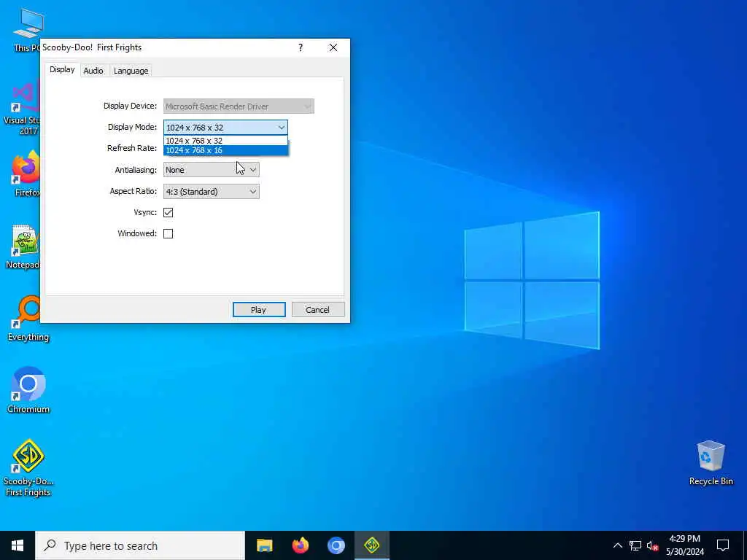Open the clock showing 4:29 PM

point(685,545)
